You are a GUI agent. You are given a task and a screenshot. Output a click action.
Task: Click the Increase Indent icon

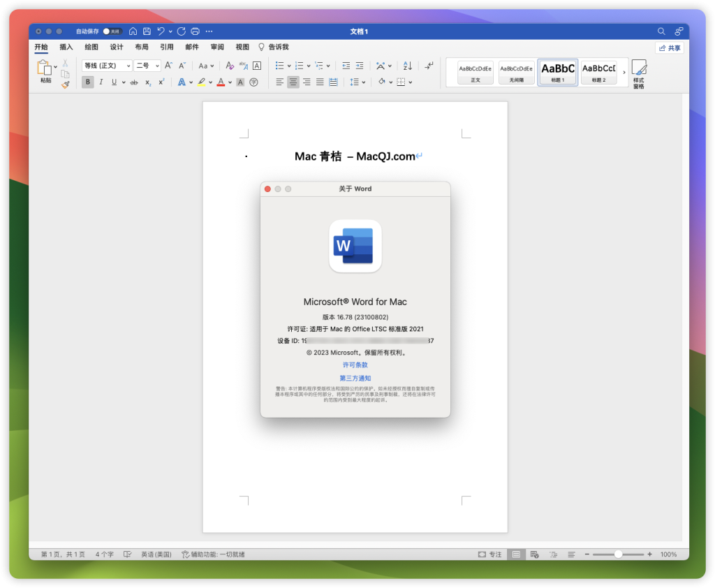(x=360, y=66)
